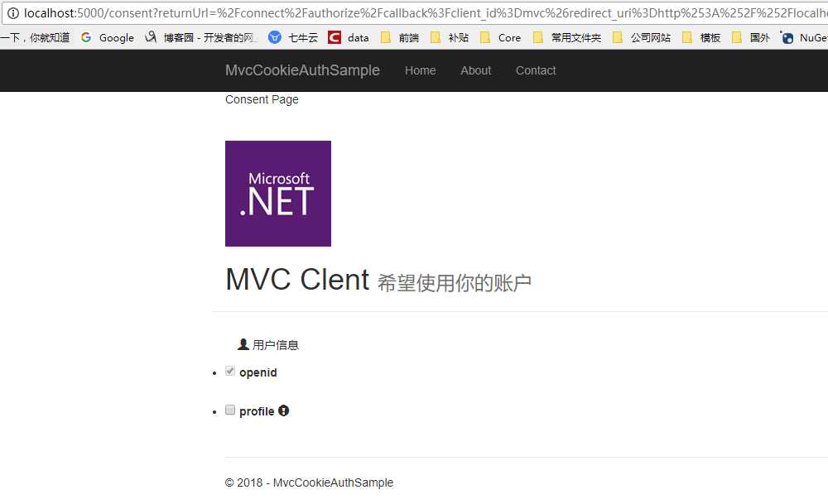This screenshot has height=504, width=828.
Task: Open the 补贴 bookmarks folder
Action: pos(450,37)
